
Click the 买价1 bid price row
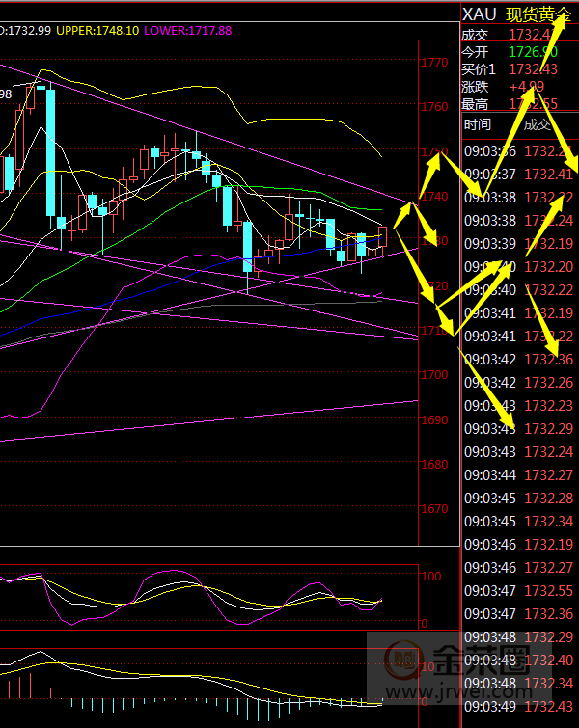519,68
